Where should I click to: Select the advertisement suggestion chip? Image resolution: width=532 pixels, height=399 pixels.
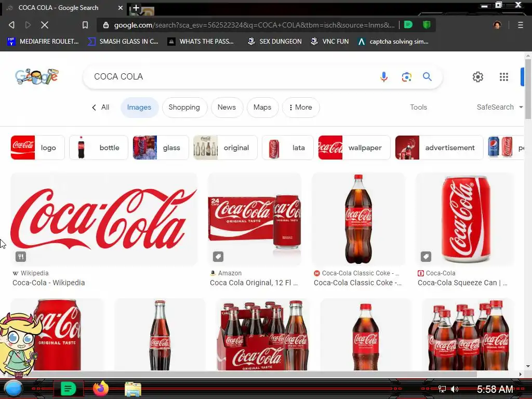click(439, 148)
